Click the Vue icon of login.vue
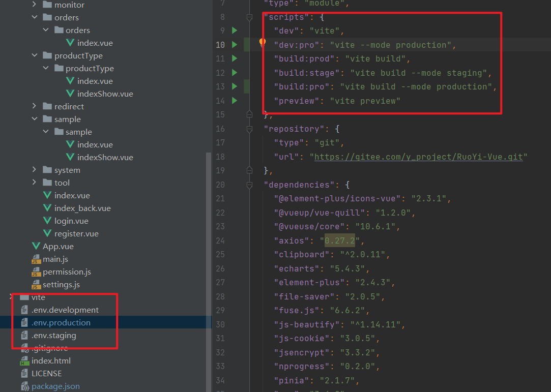This screenshot has width=551, height=392. tap(47, 221)
